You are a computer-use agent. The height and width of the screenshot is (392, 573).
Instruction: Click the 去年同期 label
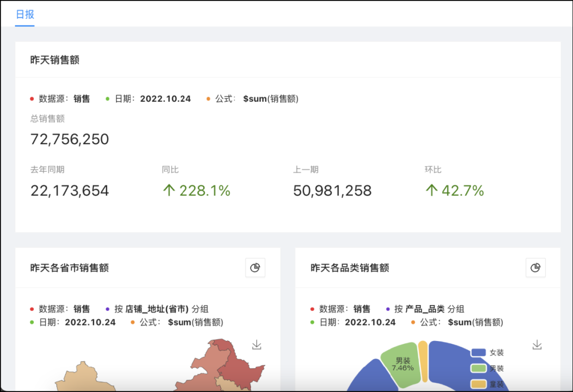pyautogui.click(x=48, y=170)
